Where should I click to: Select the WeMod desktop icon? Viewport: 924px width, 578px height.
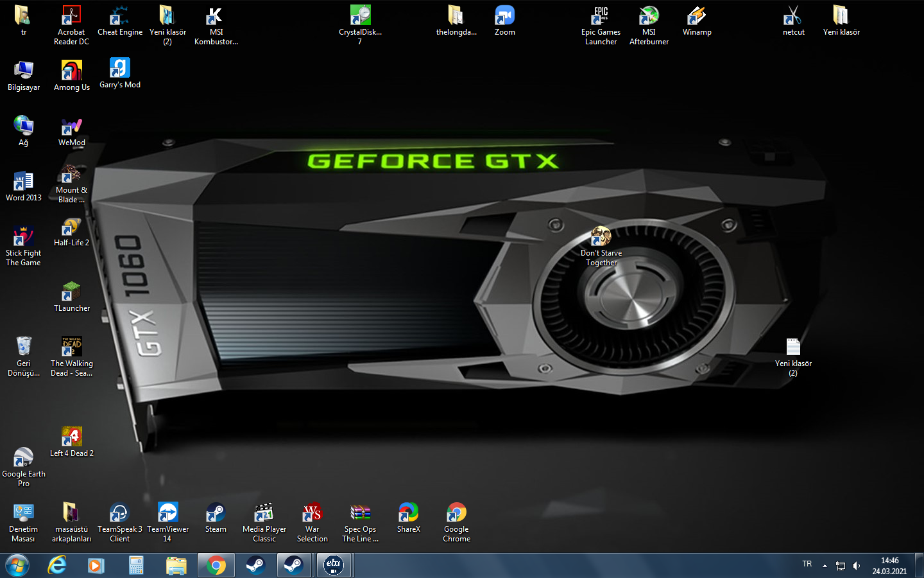pos(71,127)
